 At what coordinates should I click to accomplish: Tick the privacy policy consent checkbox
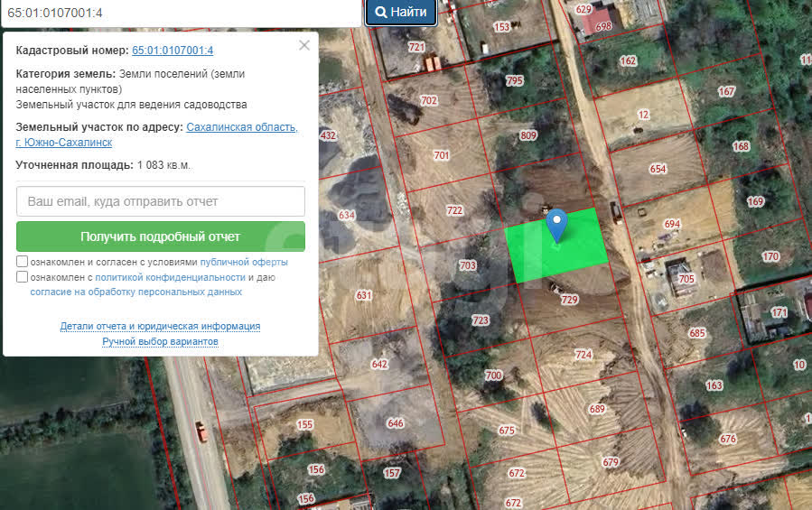click(x=22, y=277)
